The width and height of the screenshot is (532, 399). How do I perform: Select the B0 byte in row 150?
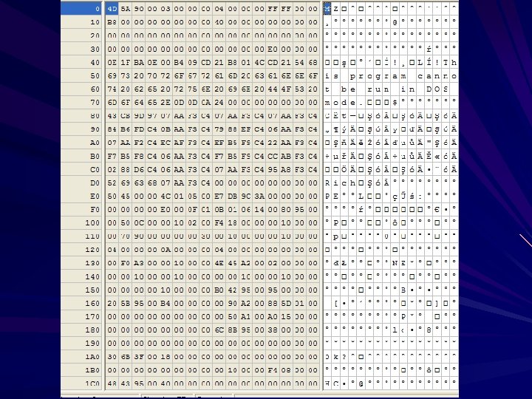tap(219, 290)
